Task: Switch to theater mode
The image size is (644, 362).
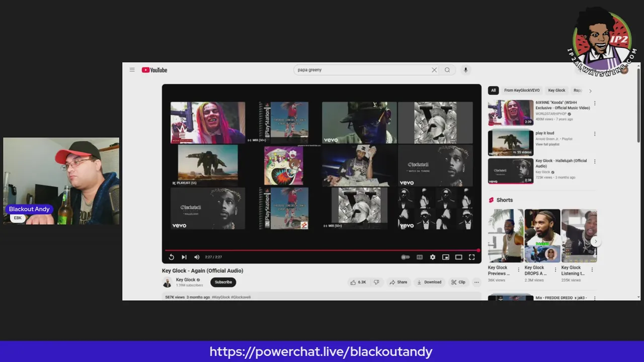Action: (459, 257)
